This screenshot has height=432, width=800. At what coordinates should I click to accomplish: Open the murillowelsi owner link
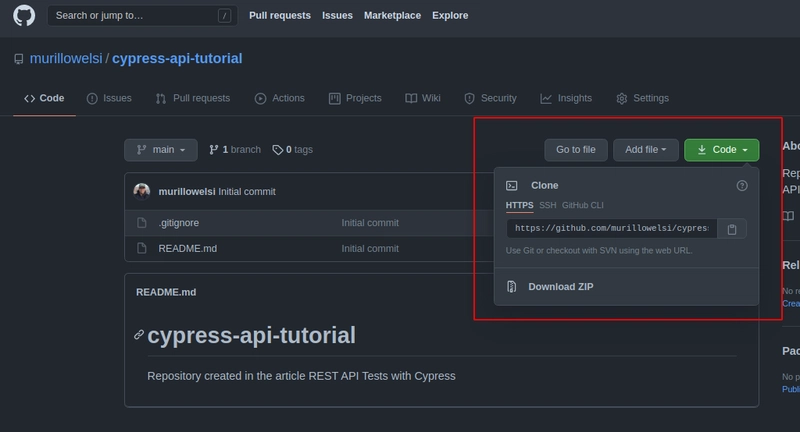(66, 59)
